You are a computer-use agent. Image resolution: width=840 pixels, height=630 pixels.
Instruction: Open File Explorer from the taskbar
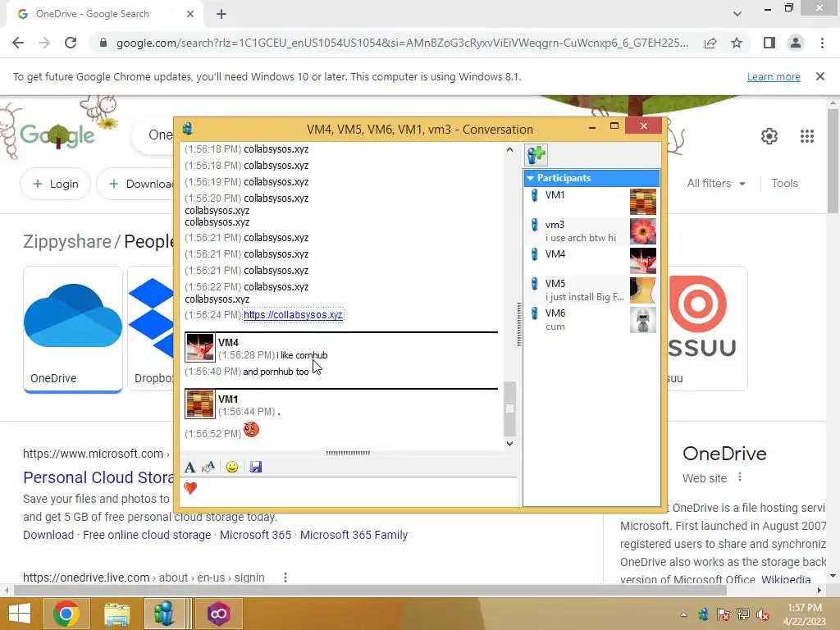point(116,614)
